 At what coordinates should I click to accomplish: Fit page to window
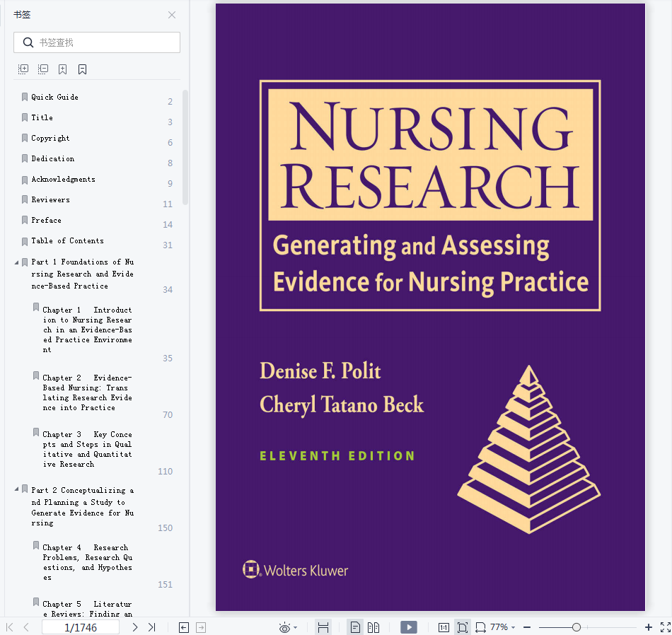[463, 627]
